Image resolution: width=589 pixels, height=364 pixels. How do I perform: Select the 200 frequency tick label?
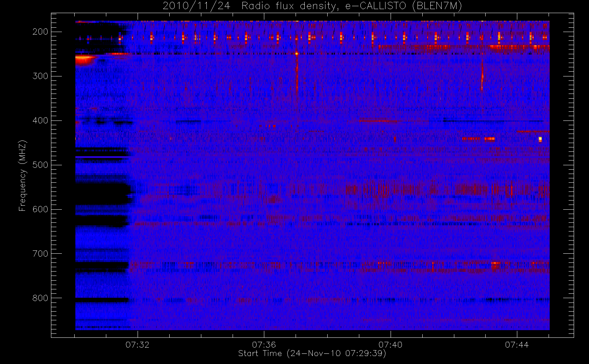[x=40, y=32]
